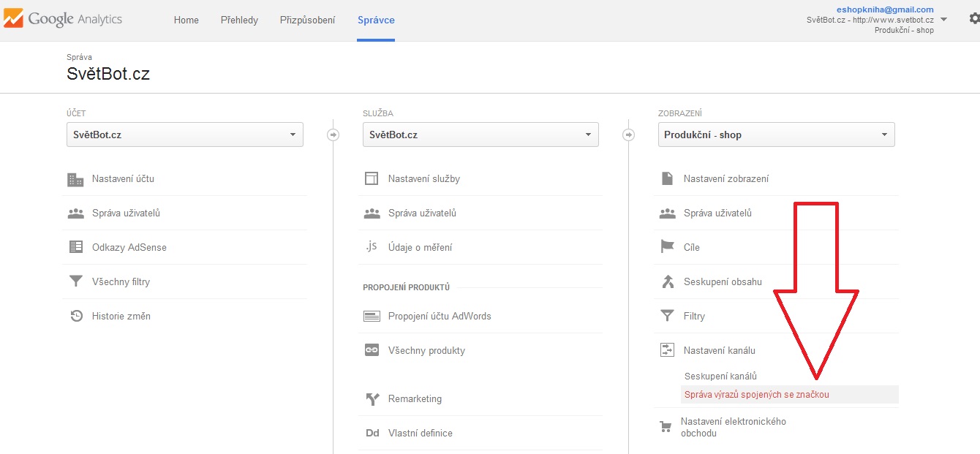Open Seskupení kanálů sub-item
Screen dimensions: 980x454
(720, 376)
